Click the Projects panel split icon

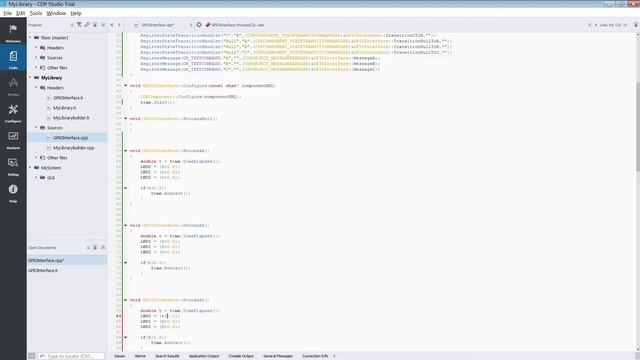tap(95, 25)
